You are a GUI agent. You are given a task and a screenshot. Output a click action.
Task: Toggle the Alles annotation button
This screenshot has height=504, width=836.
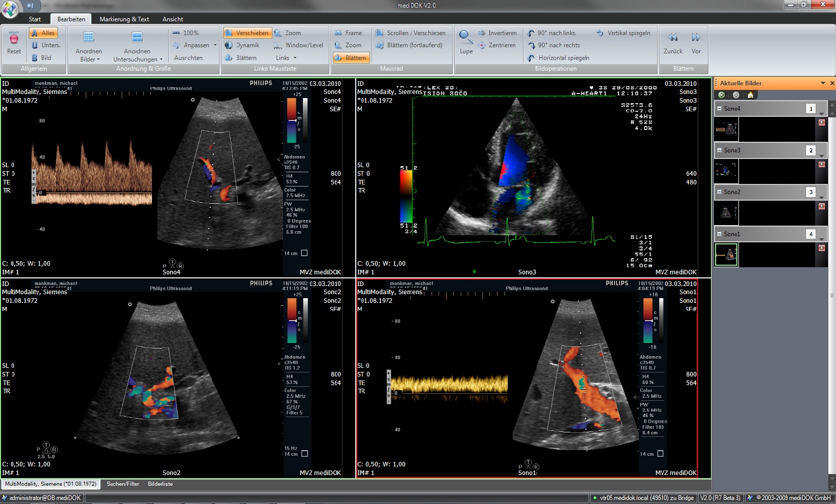tap(43, 33)
